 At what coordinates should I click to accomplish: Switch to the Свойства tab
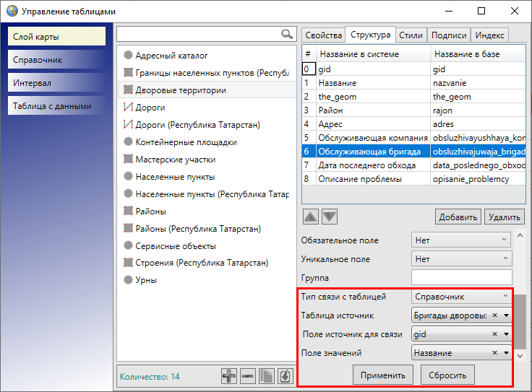(323, 35)
